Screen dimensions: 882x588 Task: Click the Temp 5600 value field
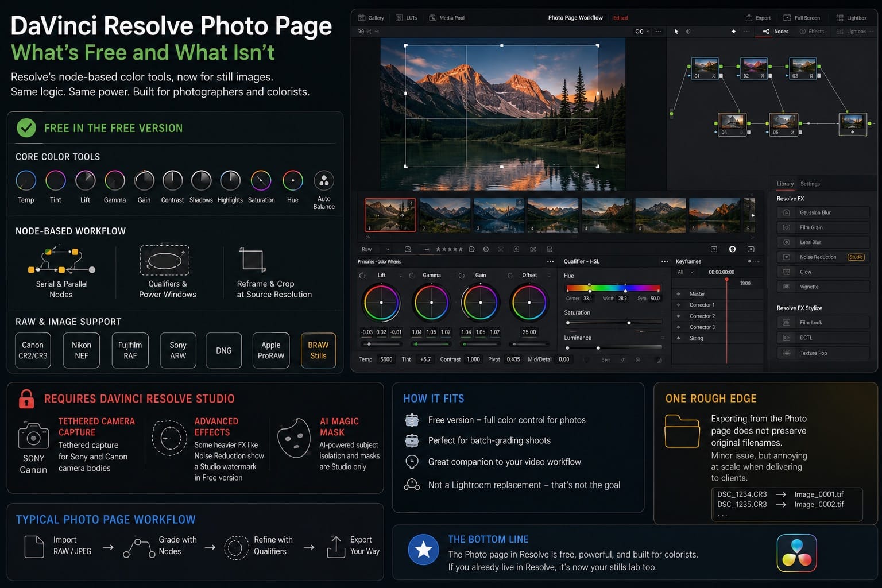tap(386, 359)
